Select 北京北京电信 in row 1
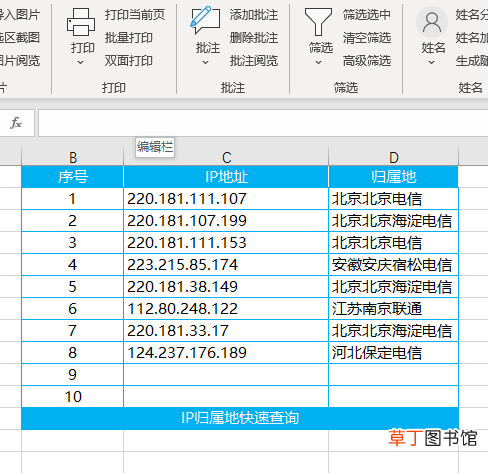The width and height of the screenshot is (488, 473). click(x=393, y=199)
